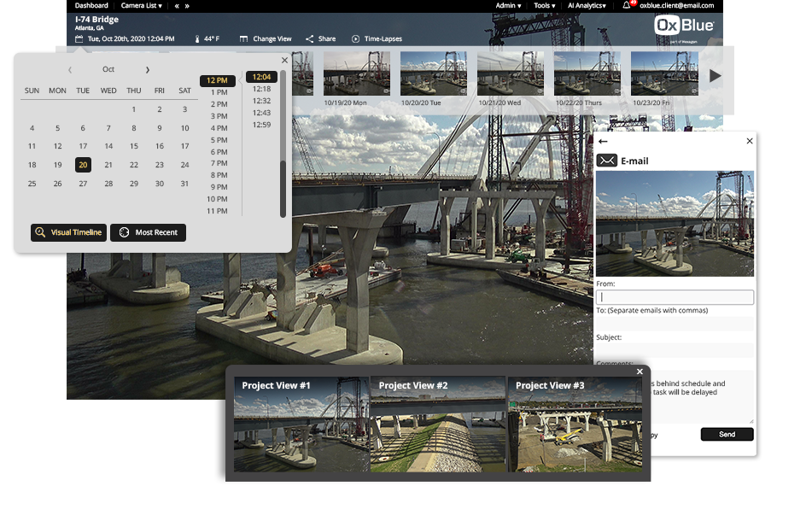Choose the 7 PM hour
The image size is (812, 521).
(219, 163)
